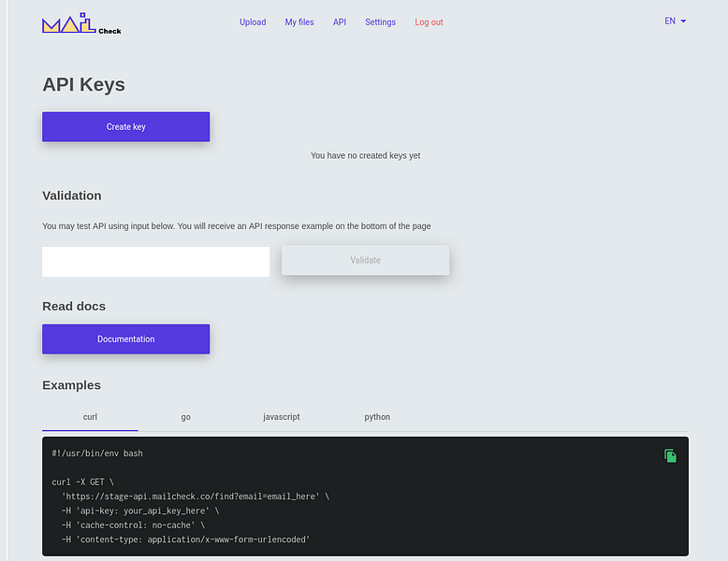Click the API Keys heading
Viewport: 728px width, 561px height.
[83, 84]
